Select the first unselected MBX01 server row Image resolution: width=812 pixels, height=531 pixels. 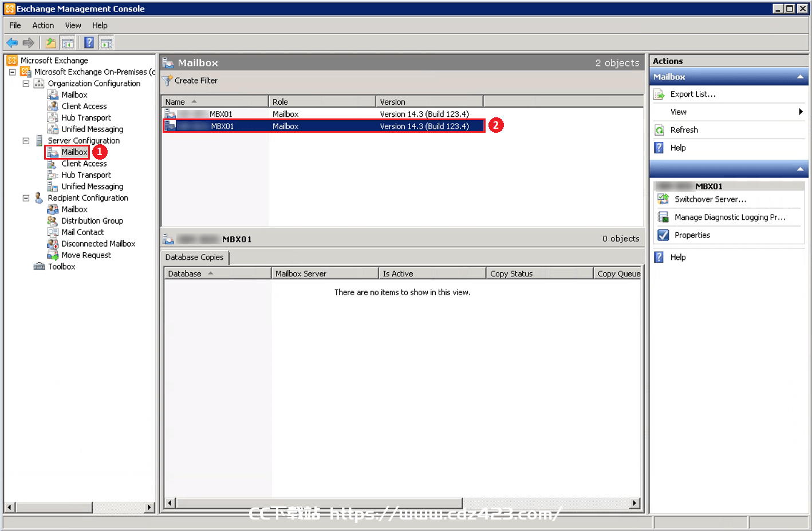click(324, 114)
